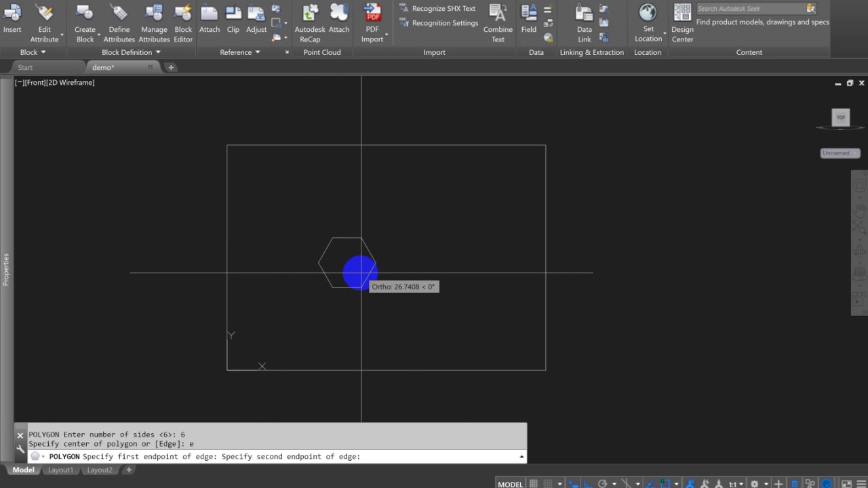868x488 pixels.
Task: Open the Workspace Switching gear dropdown
Action: click(x=766, y=484)
